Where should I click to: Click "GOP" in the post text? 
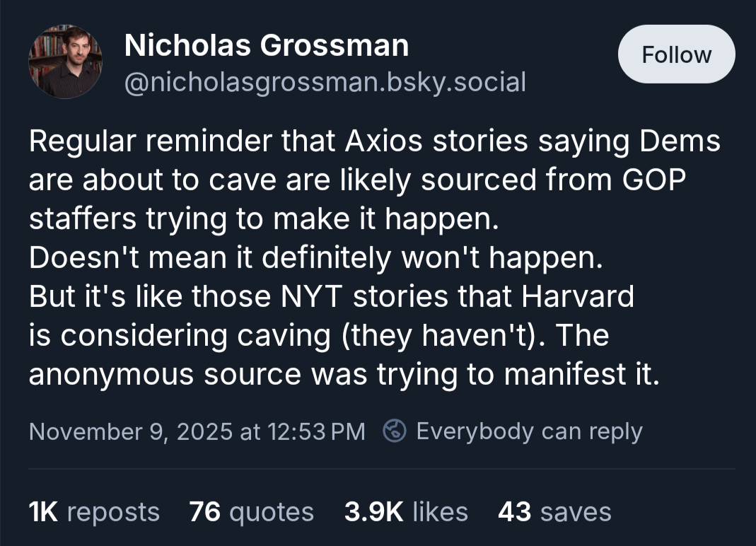[x=654, y=180]
